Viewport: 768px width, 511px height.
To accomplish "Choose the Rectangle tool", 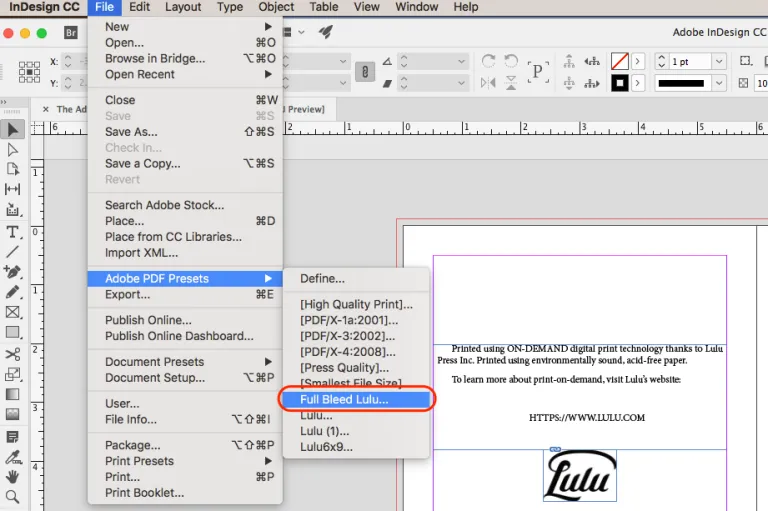I will (x=13, y=333).
